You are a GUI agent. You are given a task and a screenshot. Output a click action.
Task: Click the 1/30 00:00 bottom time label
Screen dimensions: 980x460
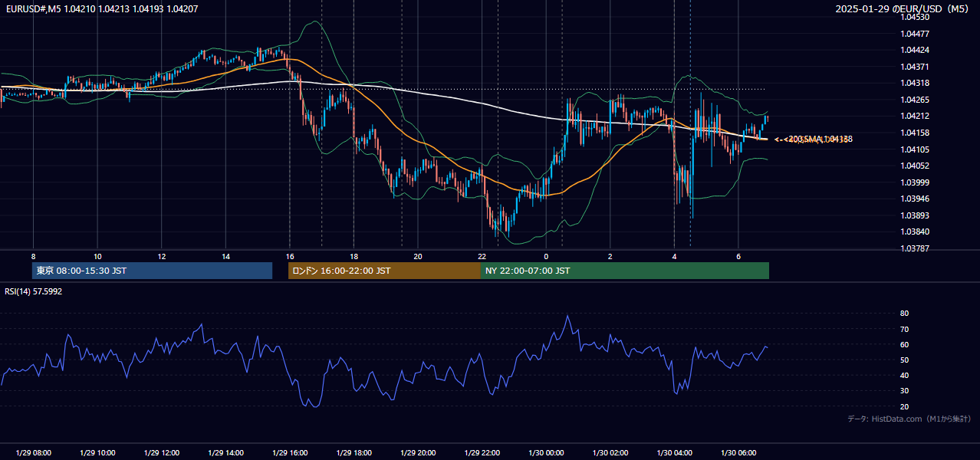[546, 453]
